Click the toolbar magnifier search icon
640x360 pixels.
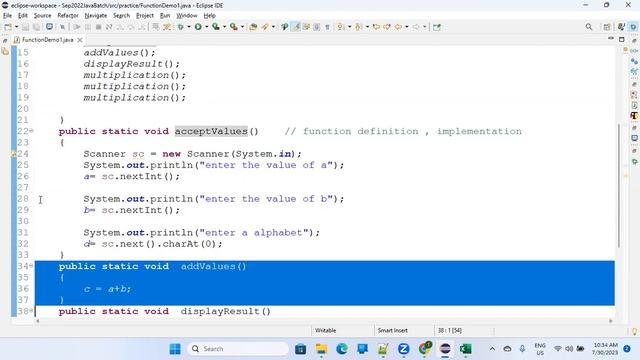click(589, 27)
